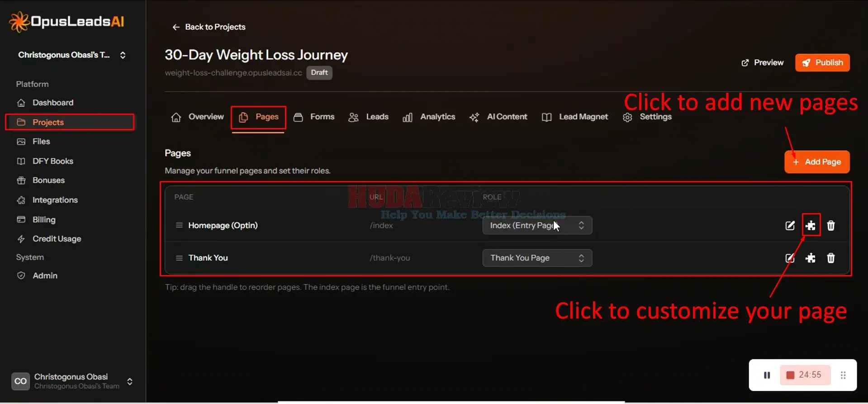Go to Projects in the sidebar
Image resolution: width=868 pixels, height=404 pixels.
click(x=70, y=122)
